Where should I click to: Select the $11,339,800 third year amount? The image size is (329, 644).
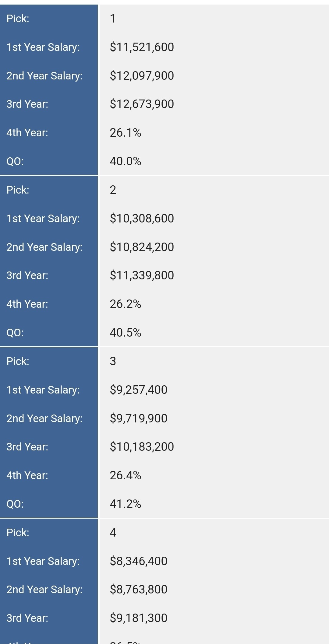pyautogui.click(x=142, y=275)
